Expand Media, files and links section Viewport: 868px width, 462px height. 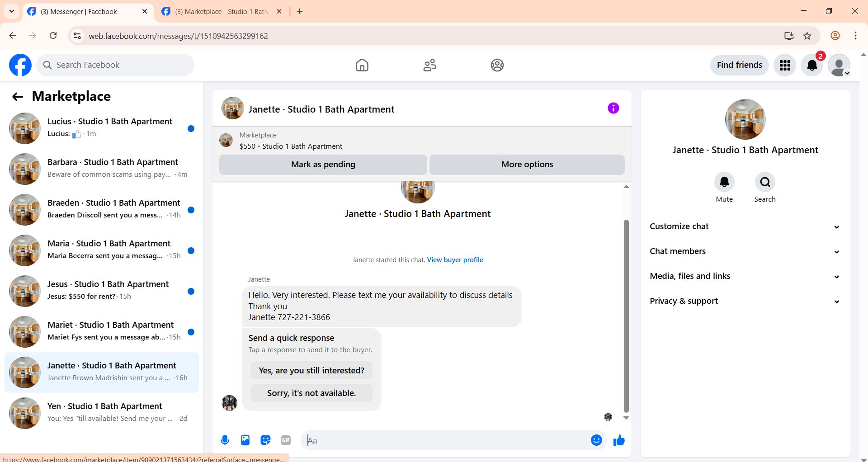(745, 276)
